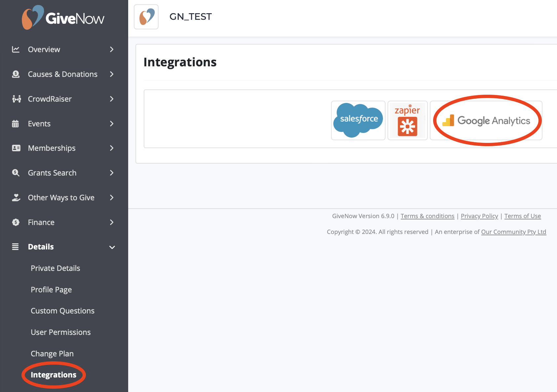
Task: Click the Memberships card icon
Action: (16, 148)
